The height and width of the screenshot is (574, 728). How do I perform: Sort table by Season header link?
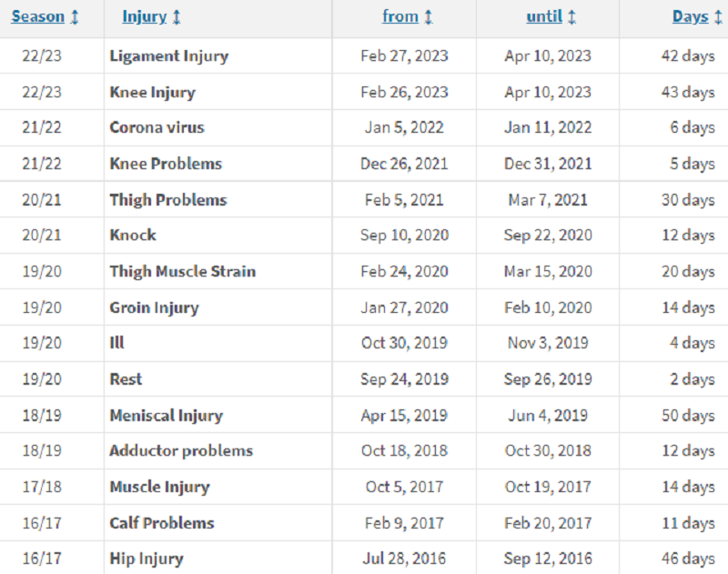[x=37, y=17]
